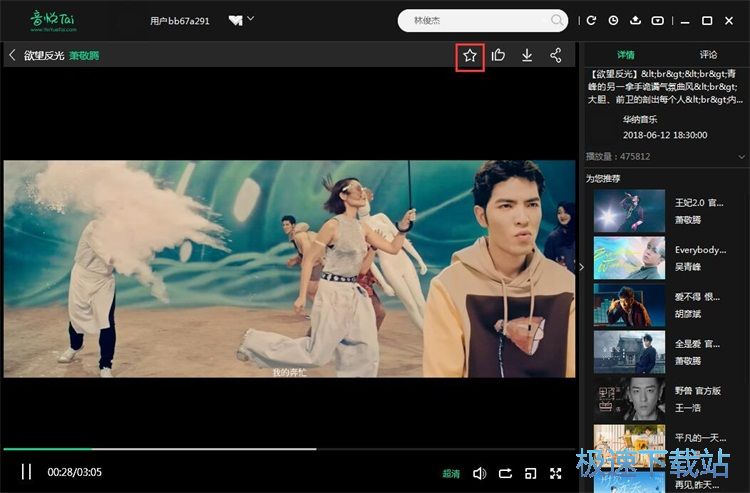The height and width of the screenshot is (493, 750).
Task: Click the main video display
Action: coord(289,269)
